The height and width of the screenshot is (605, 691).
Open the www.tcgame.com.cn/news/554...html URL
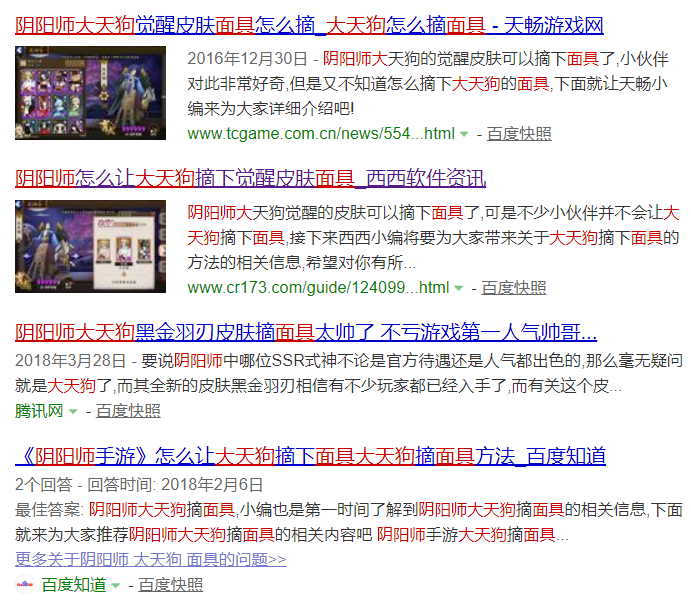click(321, 134)
